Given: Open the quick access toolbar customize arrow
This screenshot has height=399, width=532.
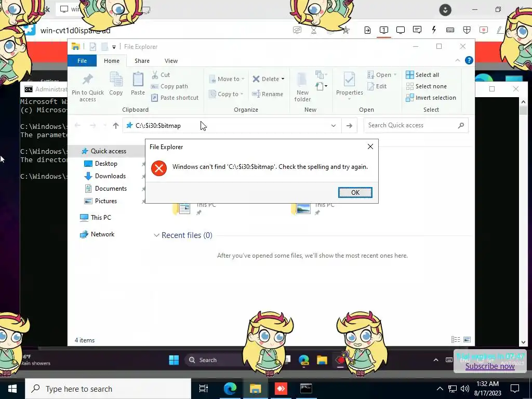Looking at the screenshot, I should click(x=114, y=47).
